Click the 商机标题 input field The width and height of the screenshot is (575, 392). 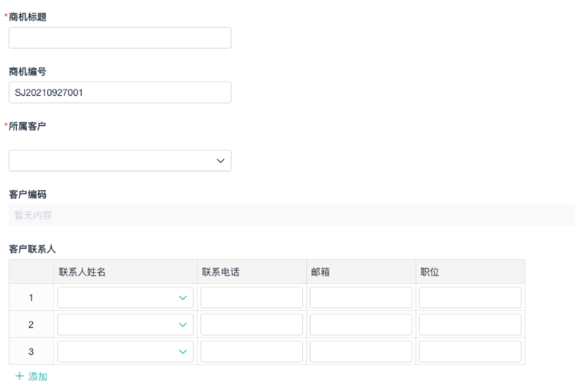click(119, 38)
